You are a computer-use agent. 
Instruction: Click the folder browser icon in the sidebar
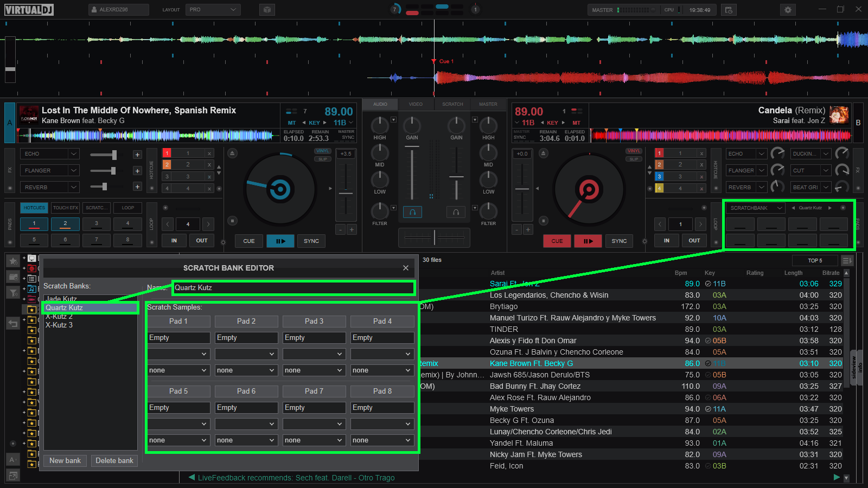coord(12,277)
